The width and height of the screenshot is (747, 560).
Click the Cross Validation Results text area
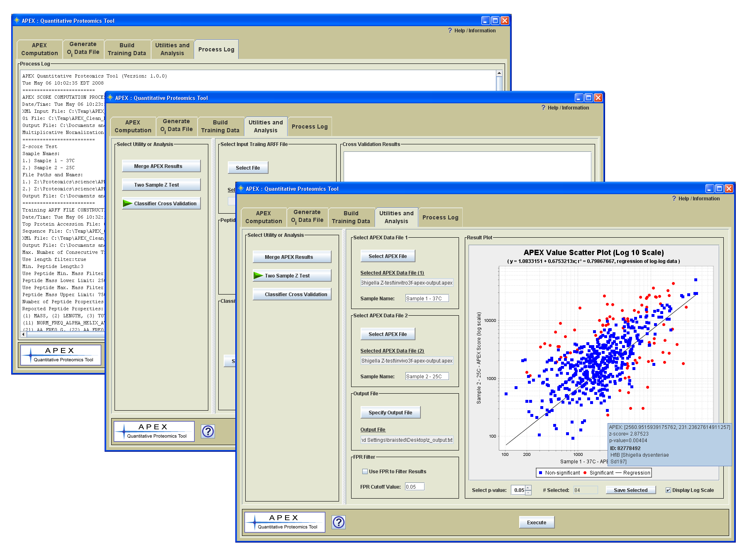click(467, 166)
